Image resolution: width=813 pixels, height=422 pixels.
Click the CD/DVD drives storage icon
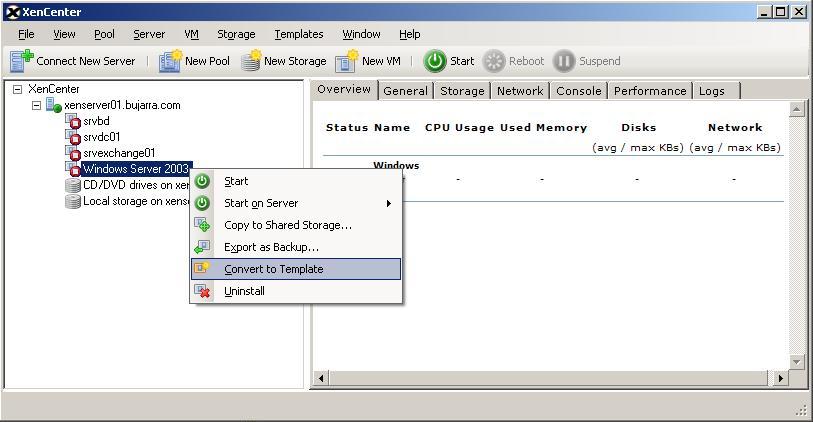point(73,186)
